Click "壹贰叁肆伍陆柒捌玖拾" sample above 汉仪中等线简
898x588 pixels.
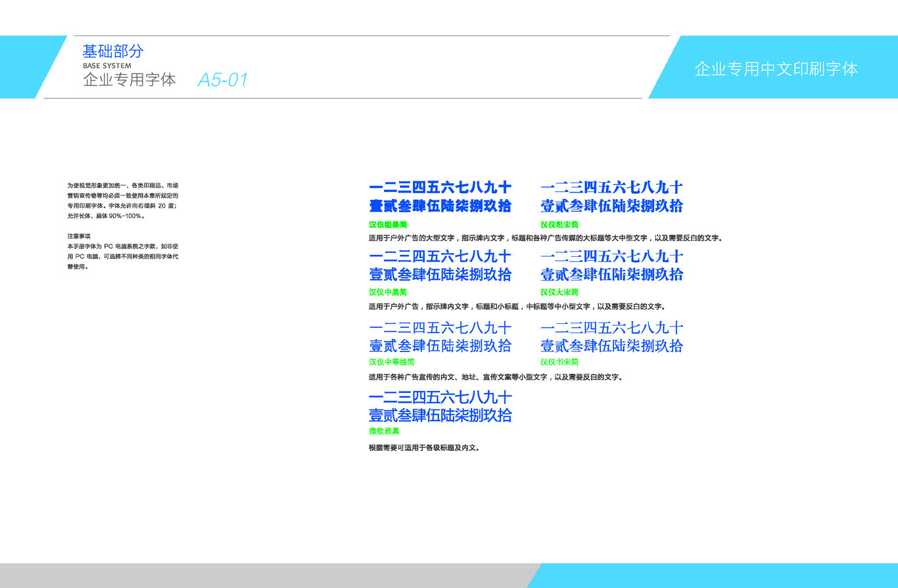pos(440,346)
